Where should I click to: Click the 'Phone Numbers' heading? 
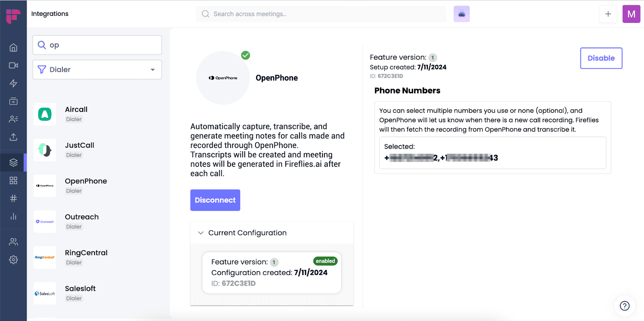click(407, 91)
